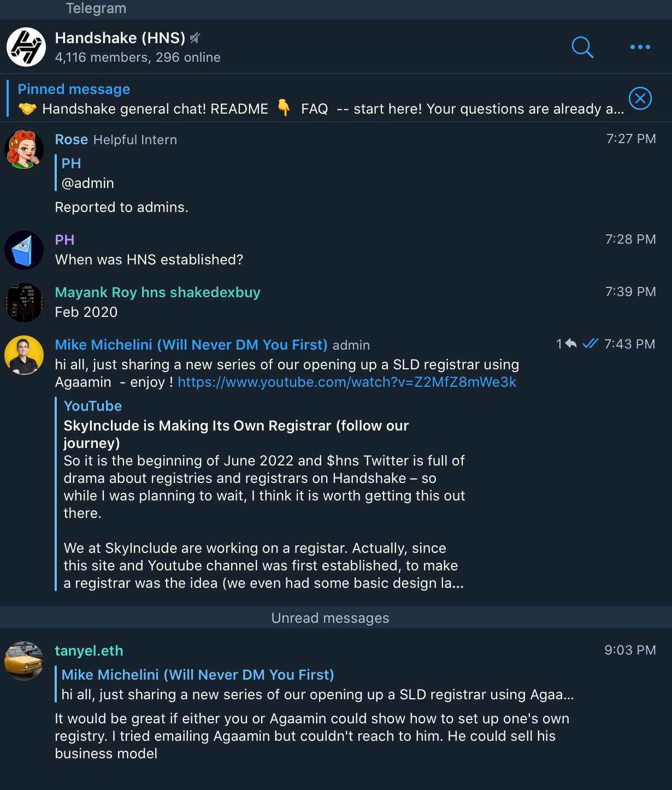
Task: Open Rose's profile picture
Action: [24, 150]
